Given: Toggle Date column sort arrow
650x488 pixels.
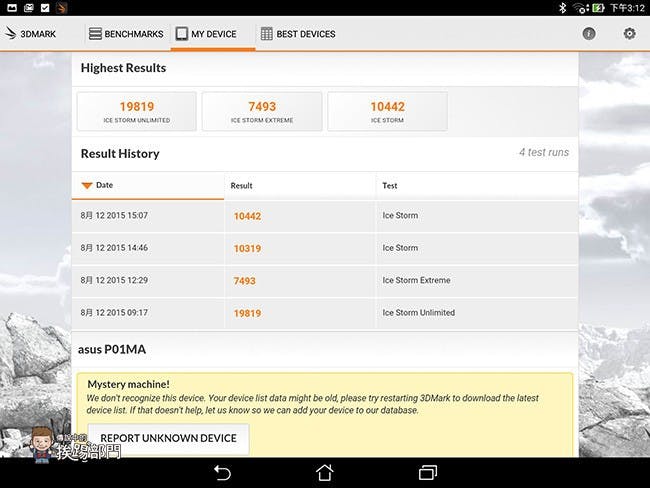Looking at the screenshot, I should 87,185.
